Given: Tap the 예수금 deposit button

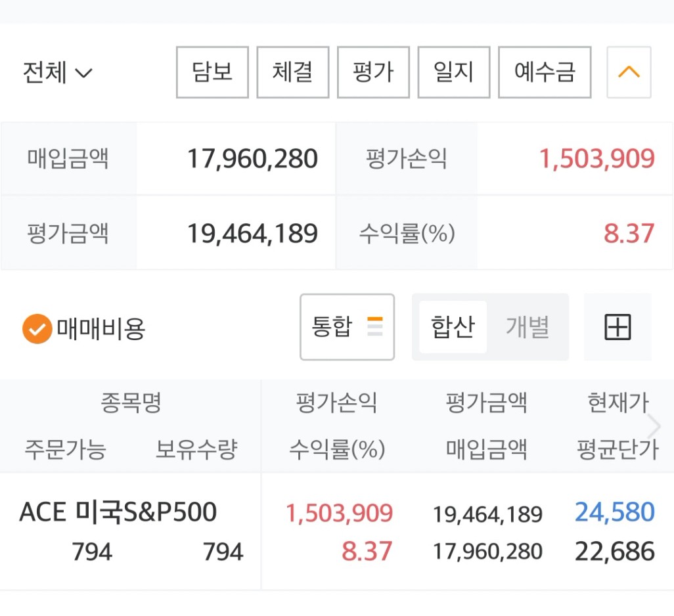Looking at the screenshot, I should pos(545,72).
